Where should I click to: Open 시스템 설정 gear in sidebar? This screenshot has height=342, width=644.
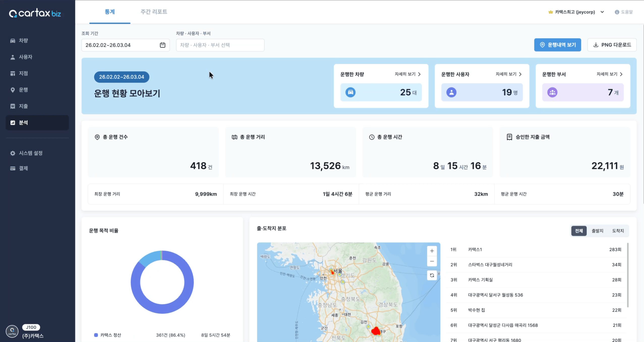pyautogui.click(x=13, y=153)
